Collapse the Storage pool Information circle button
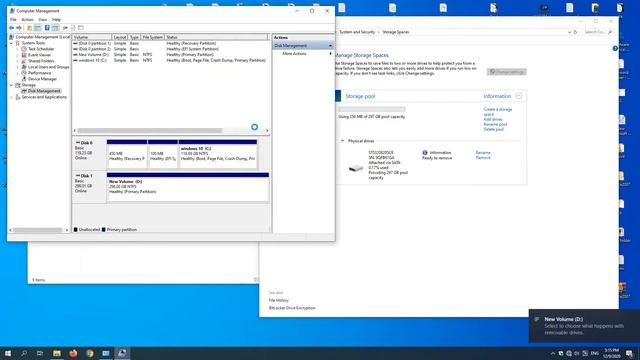The image size is (640, 360). (x=518, y=96)
